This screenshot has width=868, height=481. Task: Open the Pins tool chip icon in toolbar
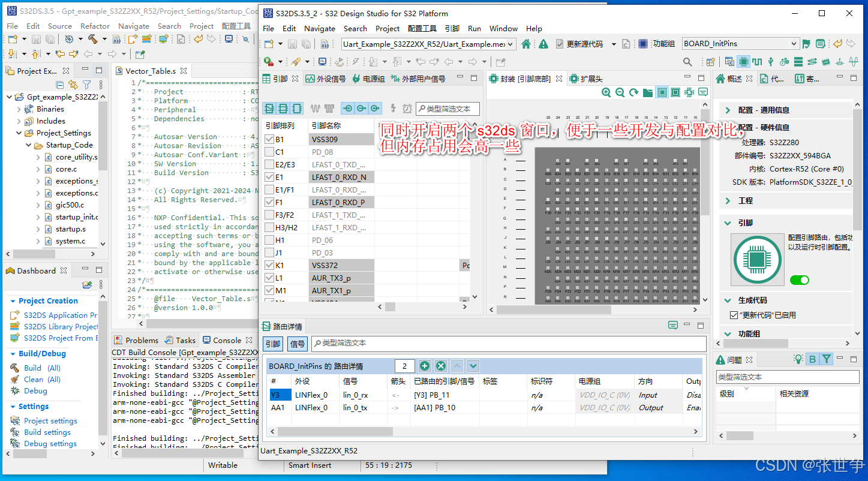744,61
